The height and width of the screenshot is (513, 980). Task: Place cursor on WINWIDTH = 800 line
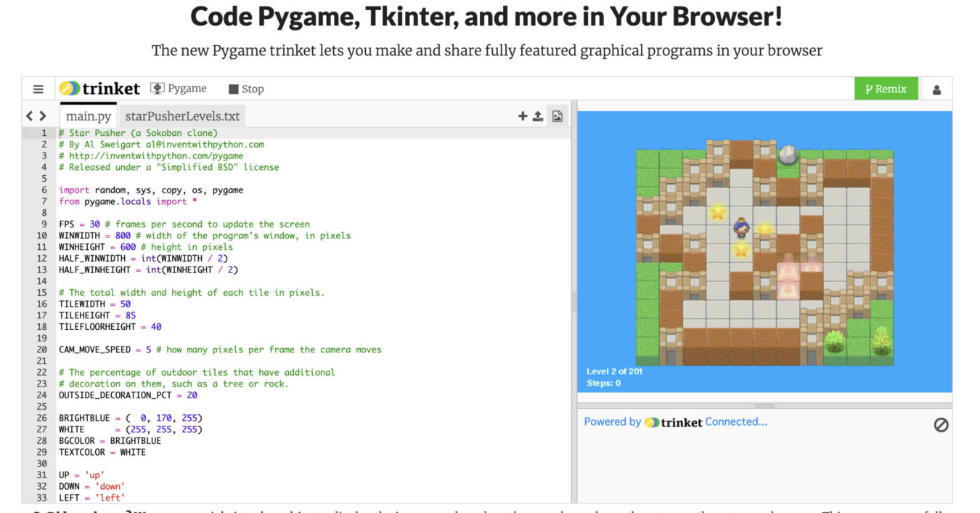click(203, 235)
